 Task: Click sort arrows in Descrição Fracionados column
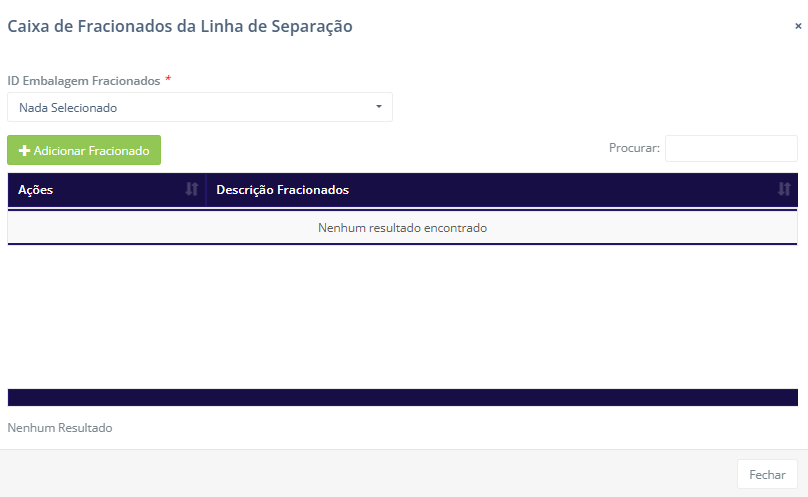point(784,190)
